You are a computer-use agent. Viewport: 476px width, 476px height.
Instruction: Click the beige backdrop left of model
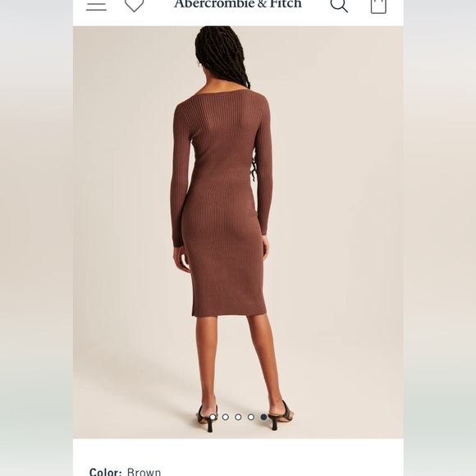tap(121, 231)
